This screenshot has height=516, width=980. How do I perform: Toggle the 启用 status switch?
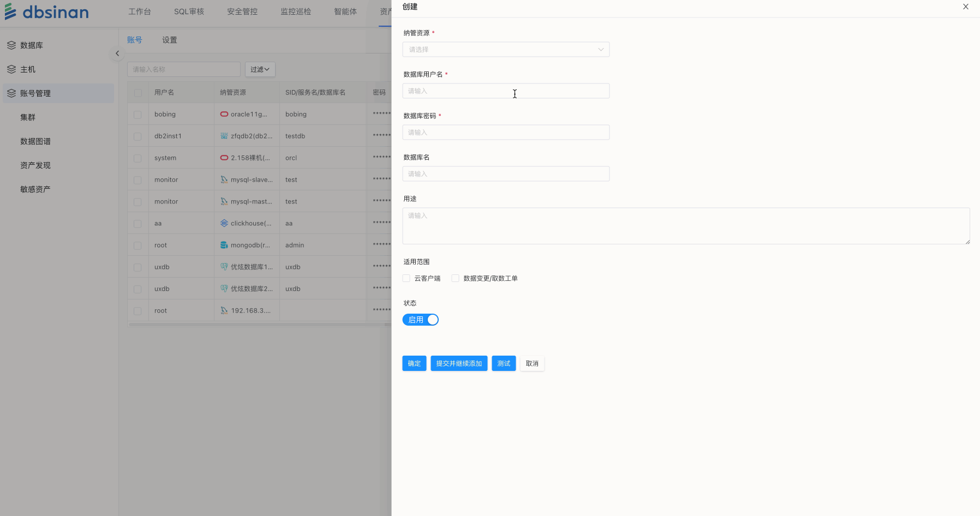(420, 320)
